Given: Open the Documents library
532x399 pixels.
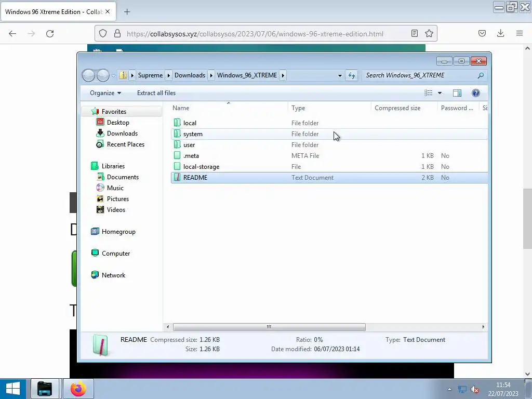Looking at the screenshot, I should pos(123,177).
